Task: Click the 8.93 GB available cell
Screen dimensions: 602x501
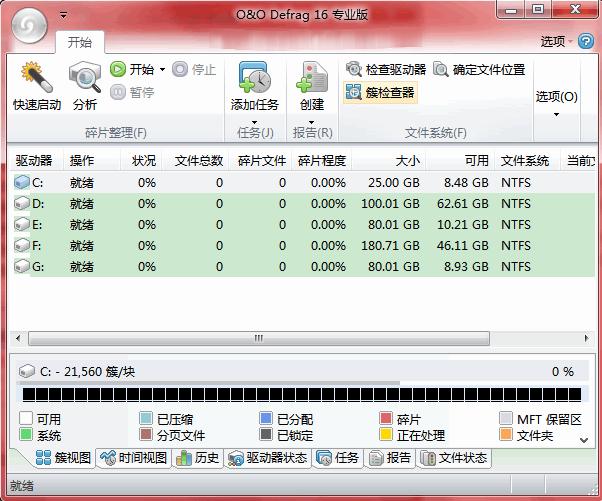Action: pyautogui.click(x=466, y=266)
